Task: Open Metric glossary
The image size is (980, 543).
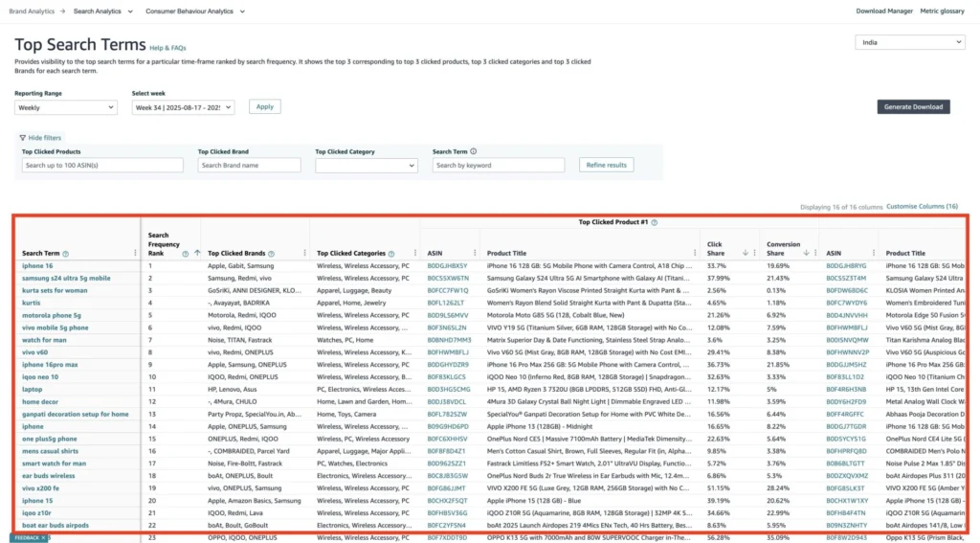Action: [942, 11]
